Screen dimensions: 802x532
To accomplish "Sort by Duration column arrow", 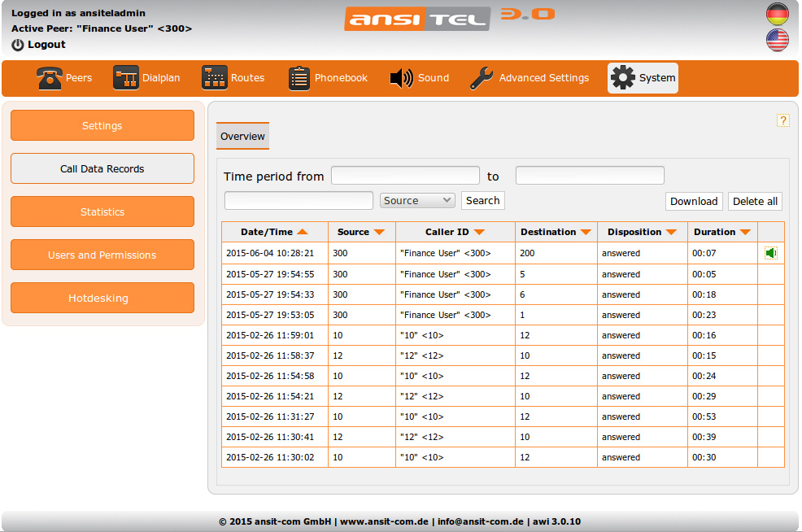I will pos(745,232).
